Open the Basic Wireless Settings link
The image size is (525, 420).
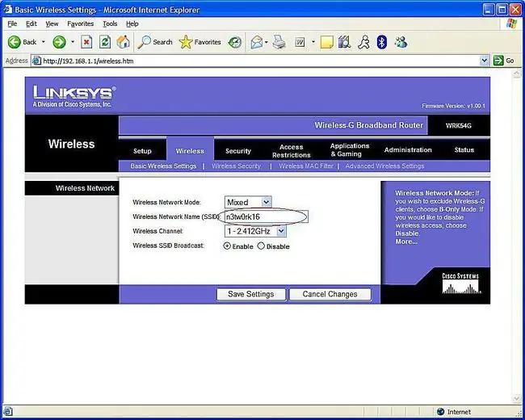click(x=163, y=166)
